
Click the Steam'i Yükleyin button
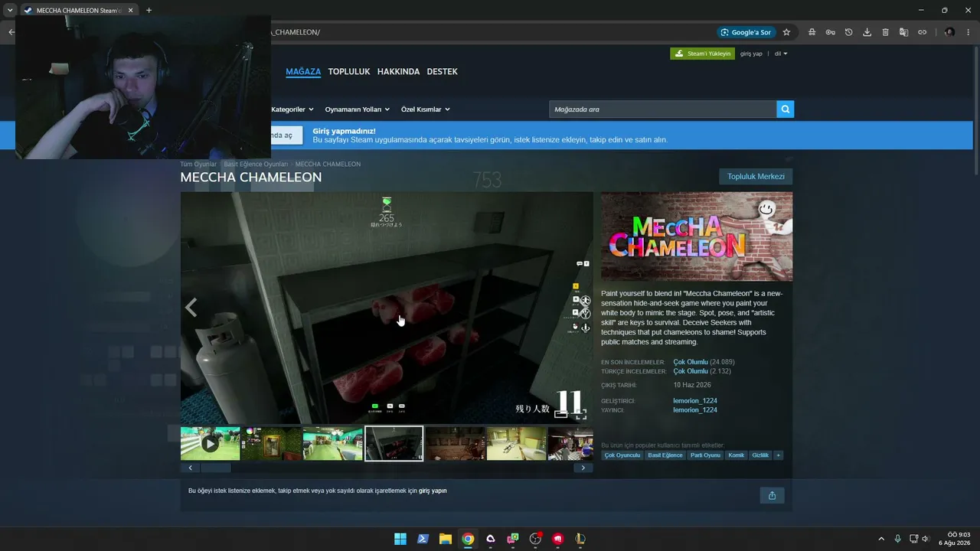702,54
